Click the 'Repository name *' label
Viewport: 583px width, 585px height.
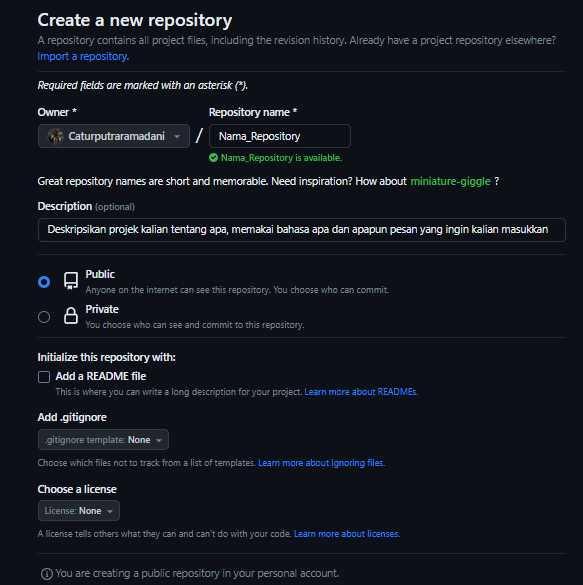coord(253,112)
